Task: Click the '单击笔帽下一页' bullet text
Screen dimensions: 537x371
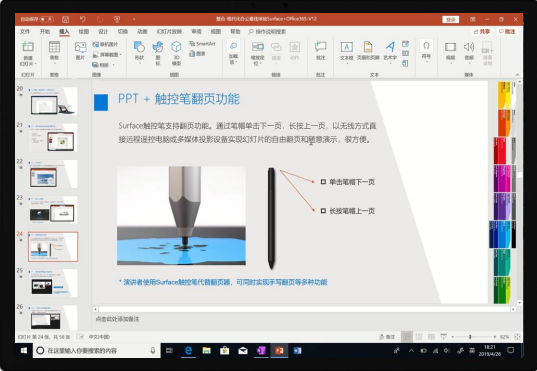Action: [352, 182]
